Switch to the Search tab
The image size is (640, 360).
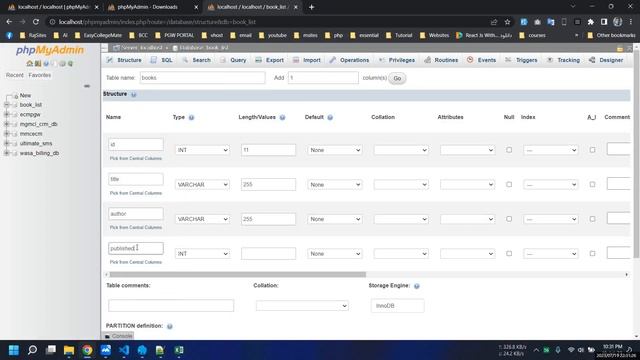click(196, 60)
